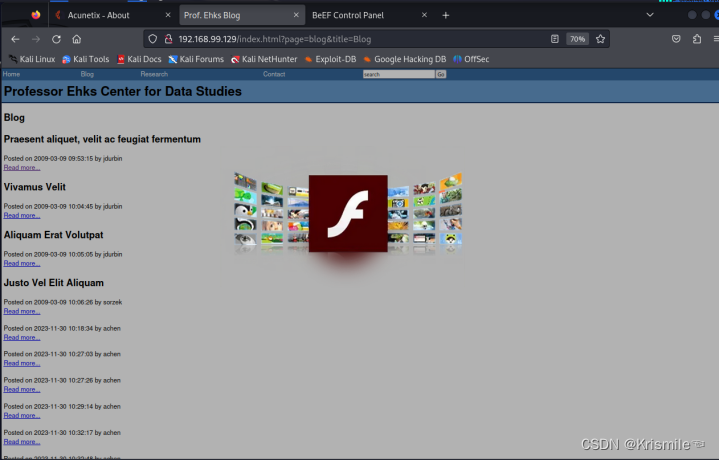
Task: Open the Extensions puzzle icon
Action: (x=697, y=39)
